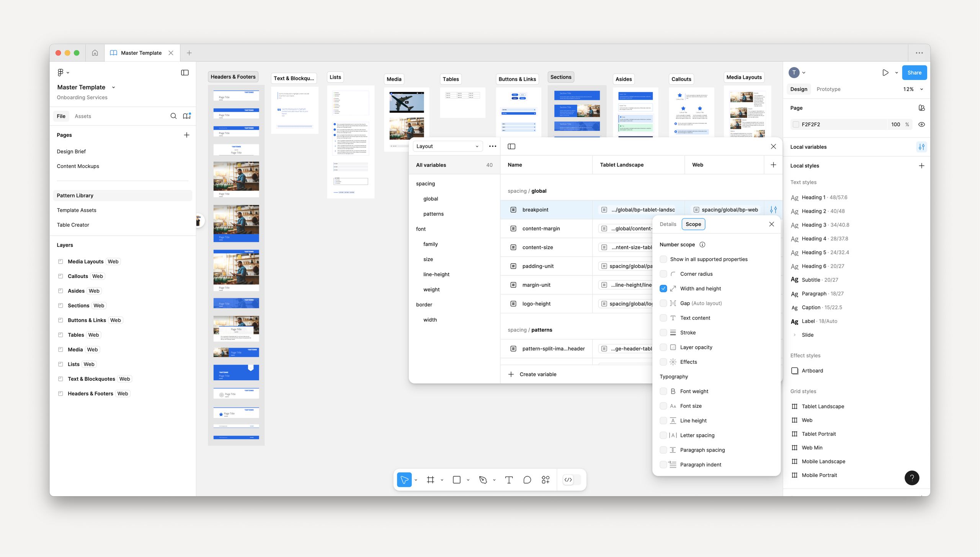Enable the Corner radius scope checkbox
The width and height of the screenshot is (980, 557).
[663, 274]
